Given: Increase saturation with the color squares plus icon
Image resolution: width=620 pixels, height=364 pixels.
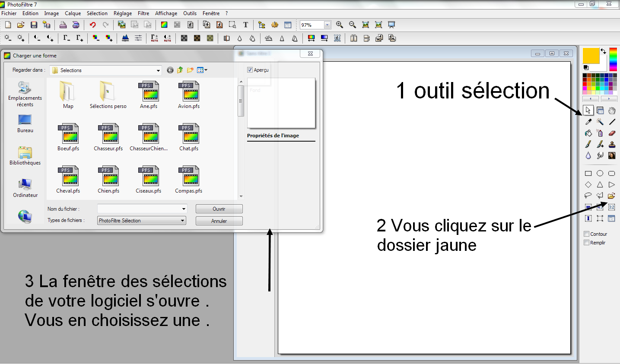Looking at the screenshot, I should 109,38.
